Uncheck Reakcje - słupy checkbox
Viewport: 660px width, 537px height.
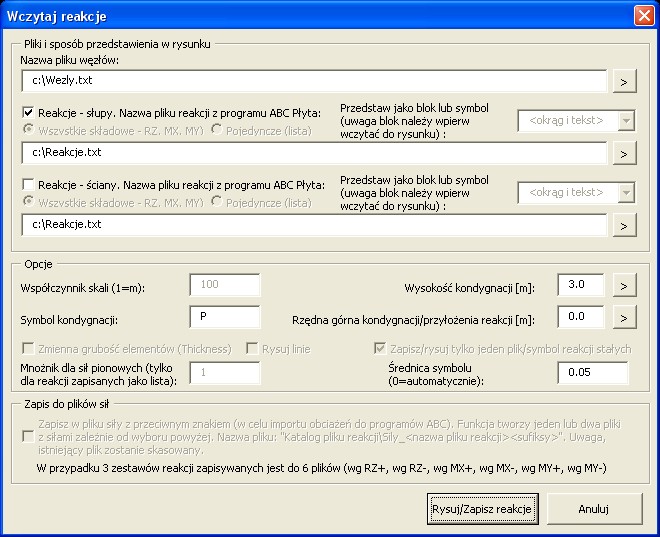[27, 113]
